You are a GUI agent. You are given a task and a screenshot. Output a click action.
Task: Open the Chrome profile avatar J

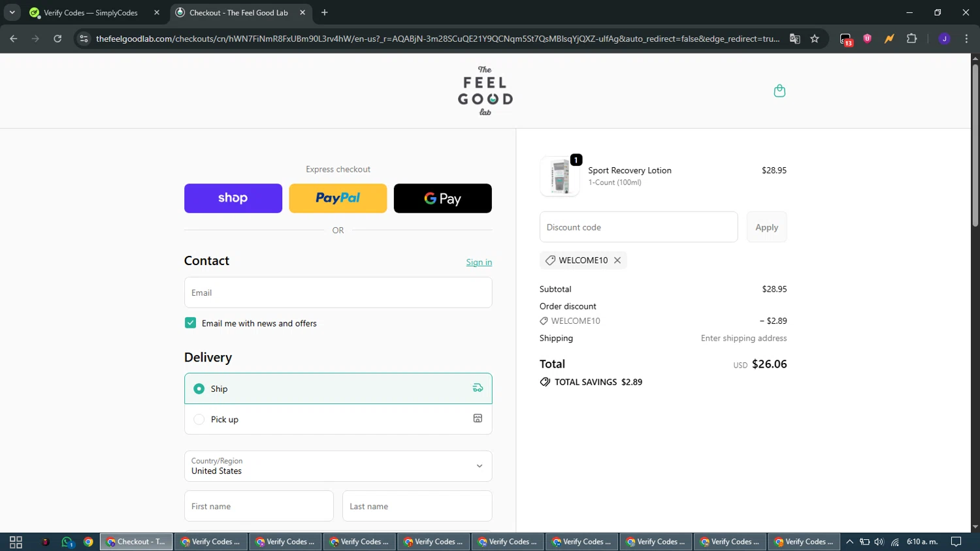click(944, 39)
